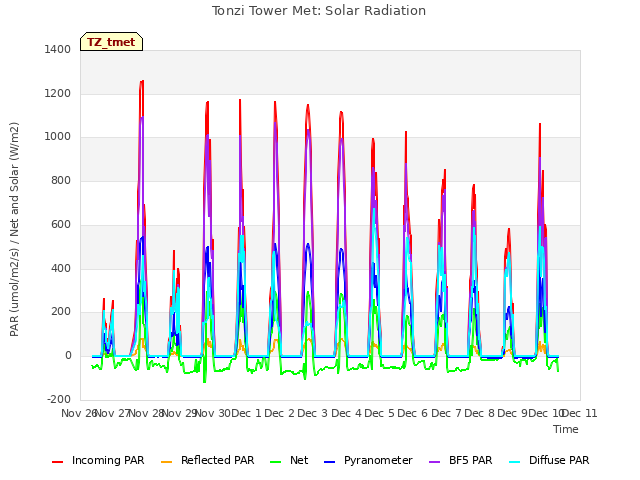This screenshot has height=480, width=640.
Task: Click the Dec 3 x-axis date label
Action: coord(313,413)
